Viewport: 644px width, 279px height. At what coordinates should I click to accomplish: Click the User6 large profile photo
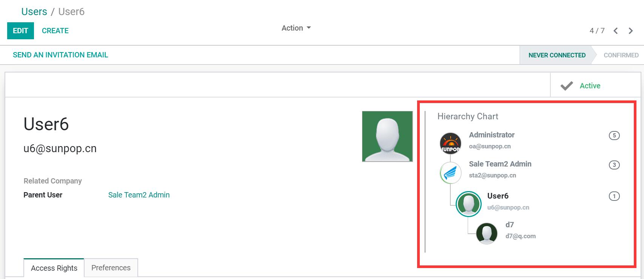point(387,136)
